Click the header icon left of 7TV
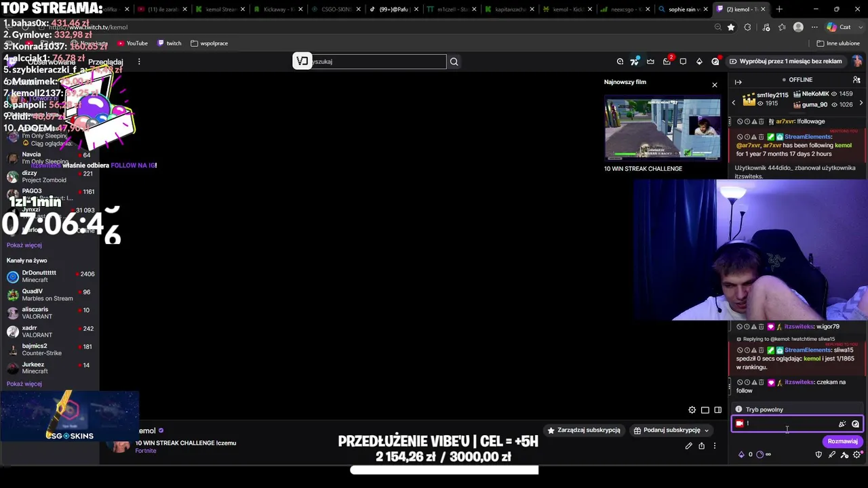The width and height of the screenshot is (868, 488). 620,62
